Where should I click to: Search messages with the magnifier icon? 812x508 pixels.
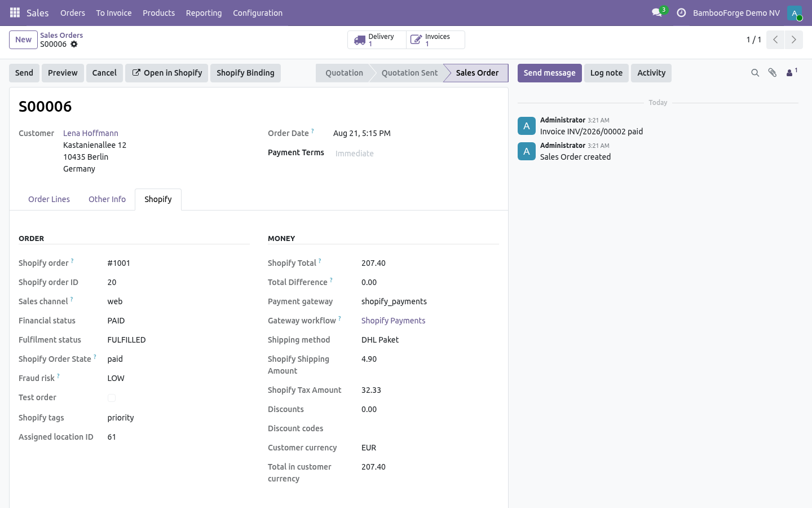tap(755, 73)
